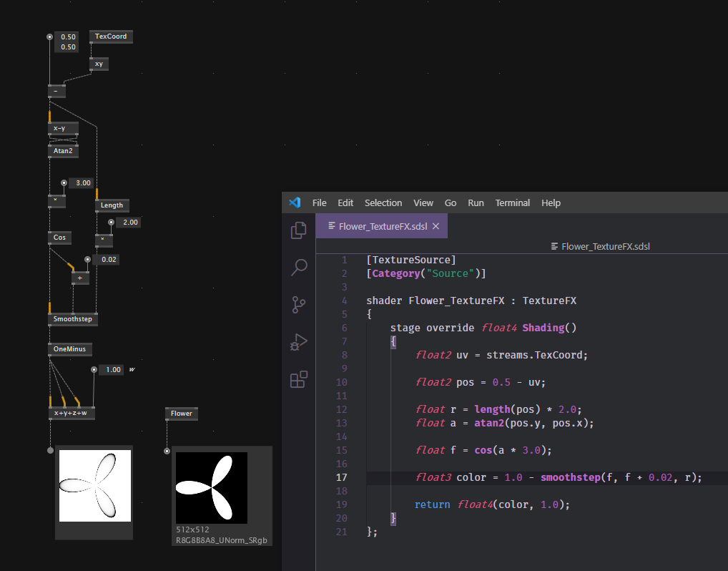Screen dimensions: 728x571
Task: Click the 0.50 vector IOBox pin circle
Action: click(x=49, y=36)
